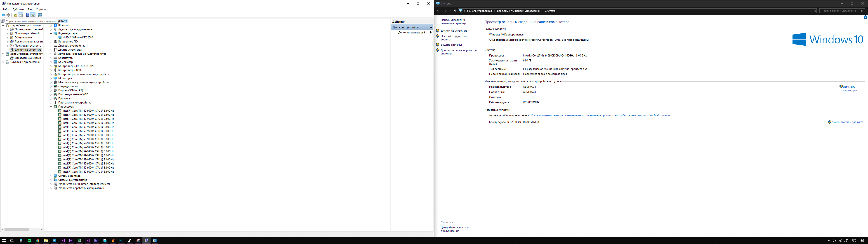Click Изменить параметры link

[x=849, y=88]
